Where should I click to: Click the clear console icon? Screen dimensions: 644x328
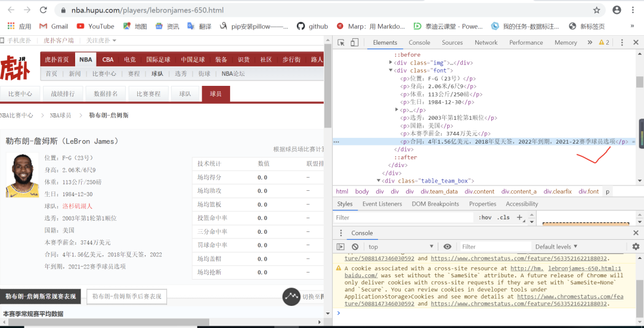pos(355,247)
